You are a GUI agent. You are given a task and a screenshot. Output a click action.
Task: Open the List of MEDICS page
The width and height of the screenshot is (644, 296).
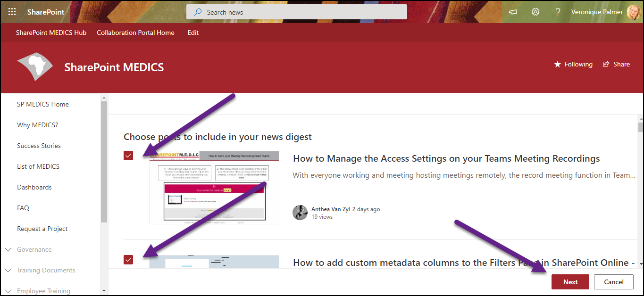[38, 166]
